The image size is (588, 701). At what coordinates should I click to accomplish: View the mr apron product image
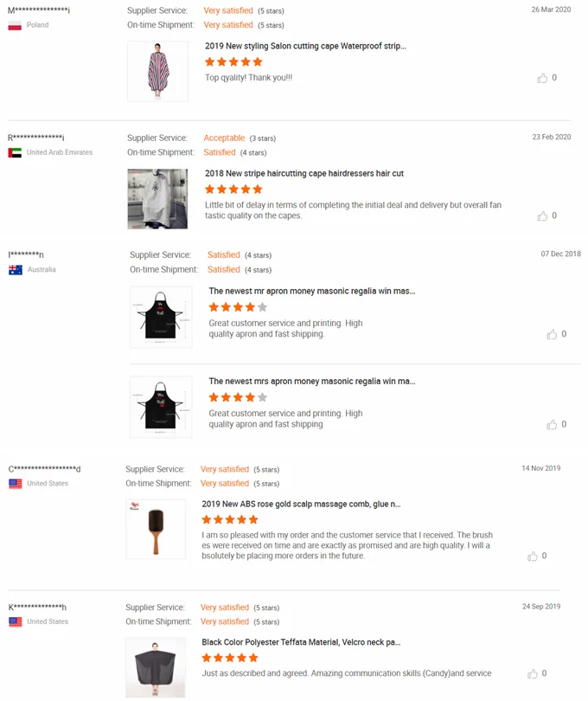click(x=161, y=316)
